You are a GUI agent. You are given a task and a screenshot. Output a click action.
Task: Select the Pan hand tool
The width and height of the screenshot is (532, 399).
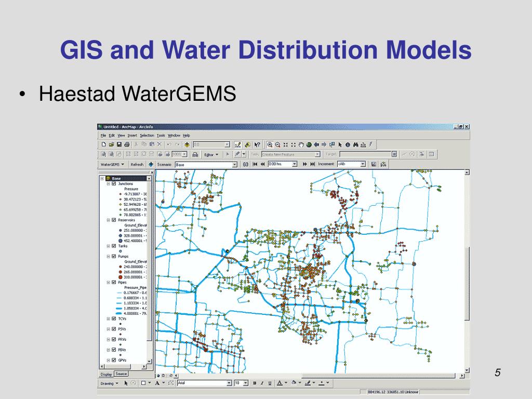click(x=301, y=145)
